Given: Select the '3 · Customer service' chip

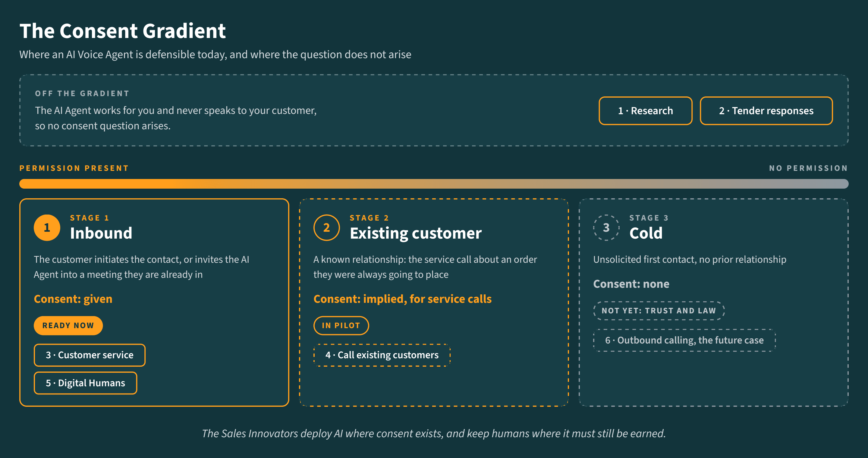Looking at the screenshot, I should [x=90, y=355].
